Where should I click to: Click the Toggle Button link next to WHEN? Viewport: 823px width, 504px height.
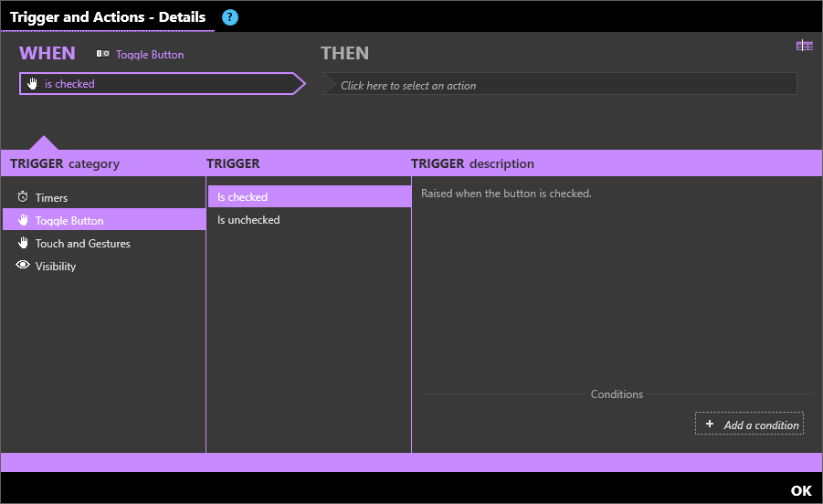tap(150, 55)
